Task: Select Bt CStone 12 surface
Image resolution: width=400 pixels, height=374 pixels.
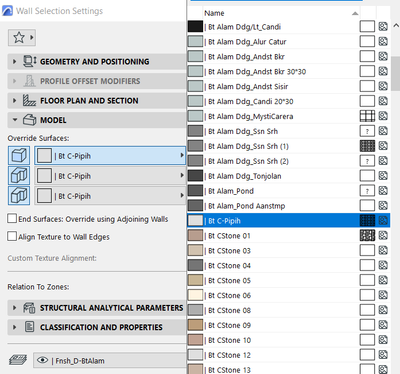Action: [288, 355]
